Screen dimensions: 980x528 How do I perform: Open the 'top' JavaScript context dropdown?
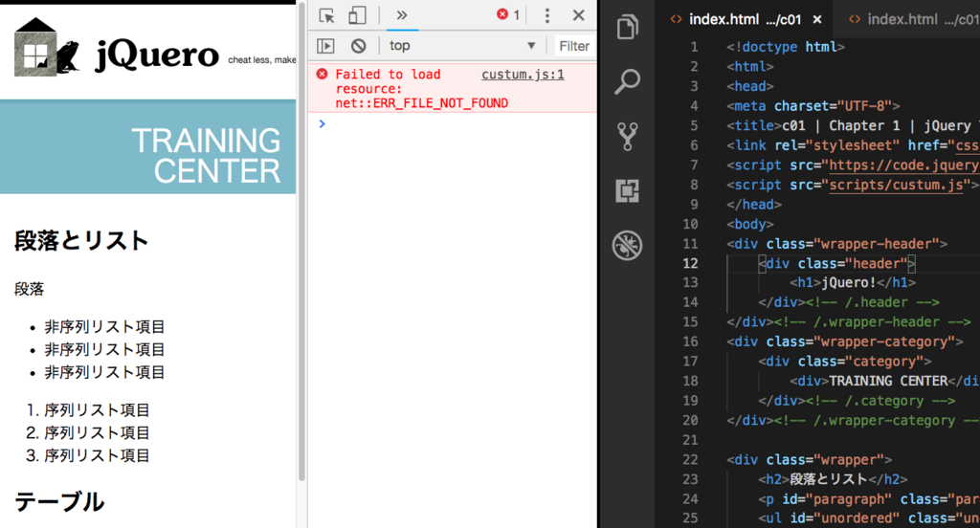coord(461,46)
